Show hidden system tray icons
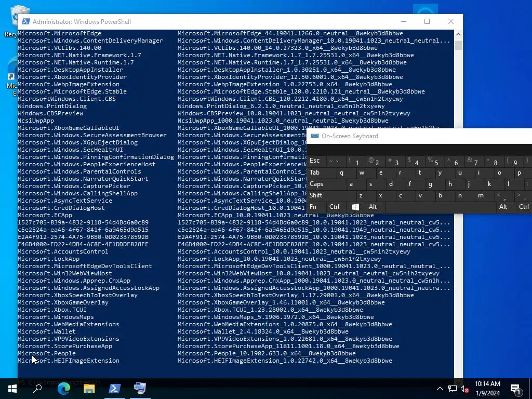Image resolution: width=532 pixels, height=399 pixels. (x=440, y=389)
